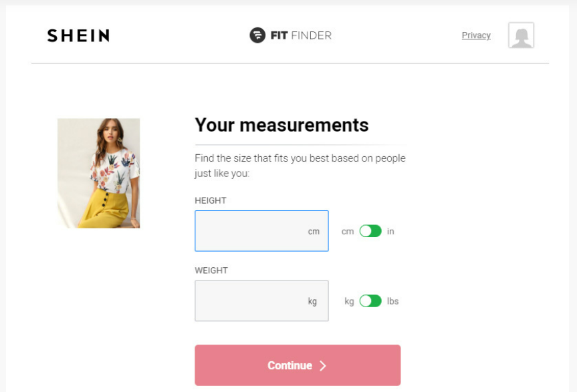577x392 pixels.
Task: Click the "Find the size that fits" description text
Action: [x=300, y=166]
